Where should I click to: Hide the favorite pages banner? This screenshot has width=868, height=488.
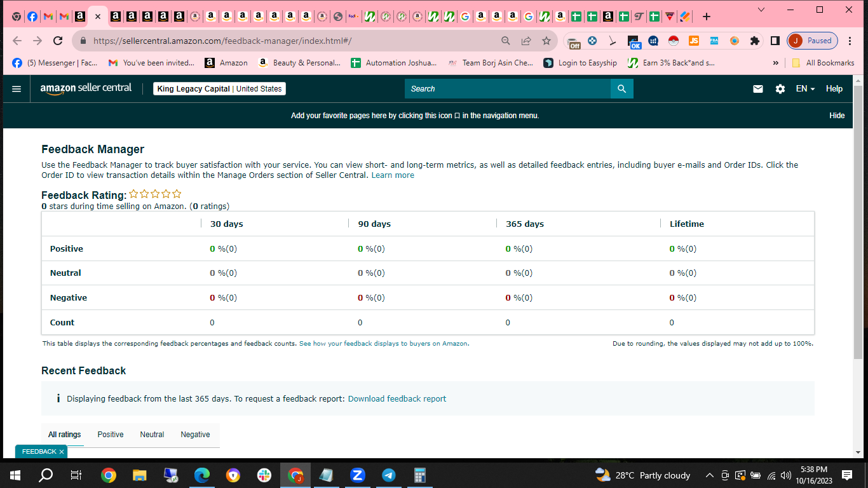[x=837, y=116]
